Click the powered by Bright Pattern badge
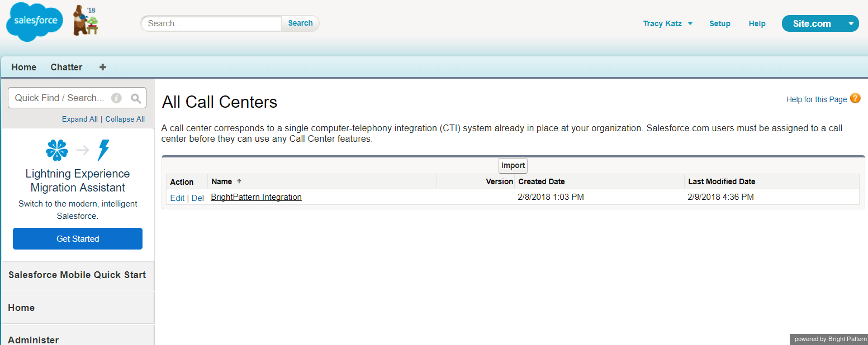 click(829, 339)
